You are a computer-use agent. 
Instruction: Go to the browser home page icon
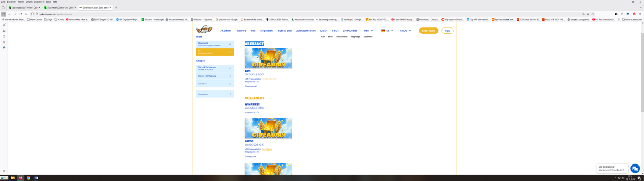point(26,14)
